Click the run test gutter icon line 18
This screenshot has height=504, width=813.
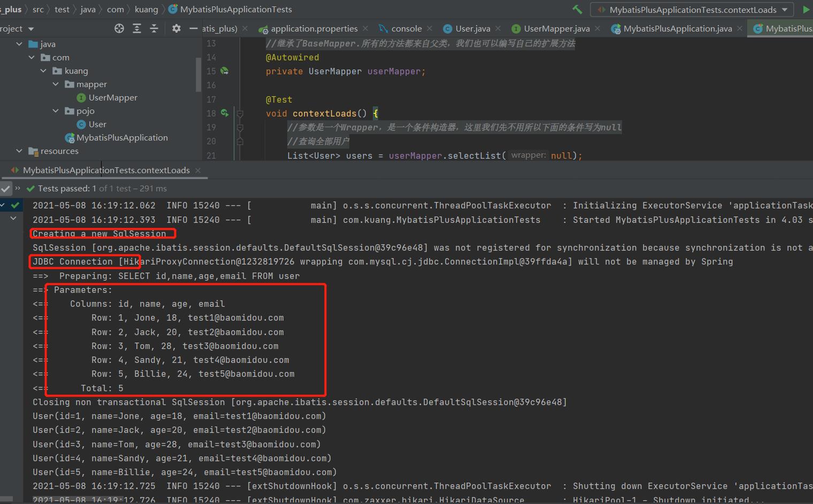click(x=225, y=113)
